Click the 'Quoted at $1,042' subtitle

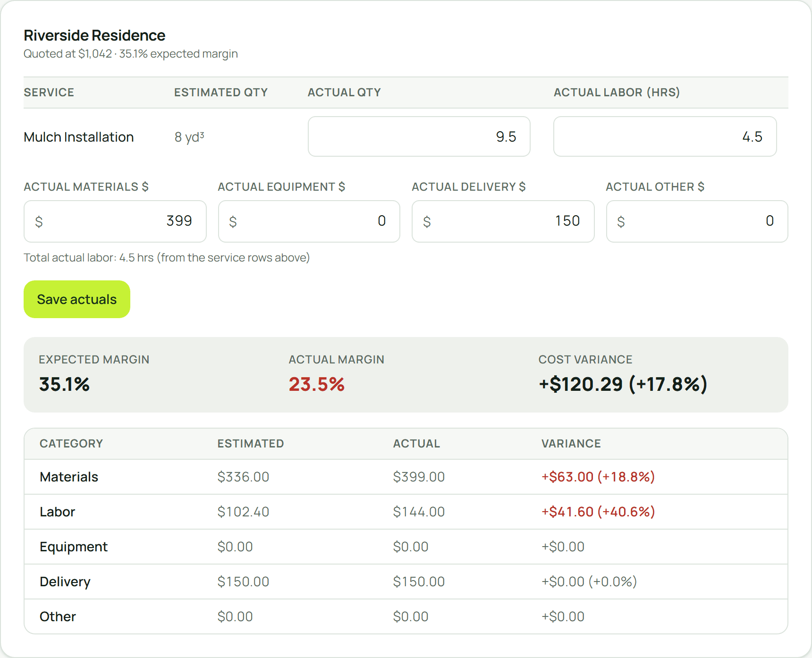[x=131, y=54]
